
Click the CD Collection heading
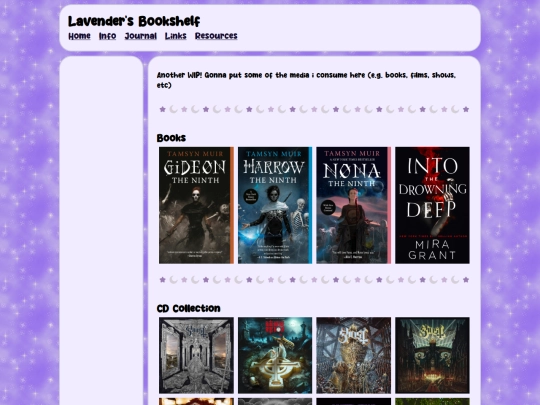[188, 309]
